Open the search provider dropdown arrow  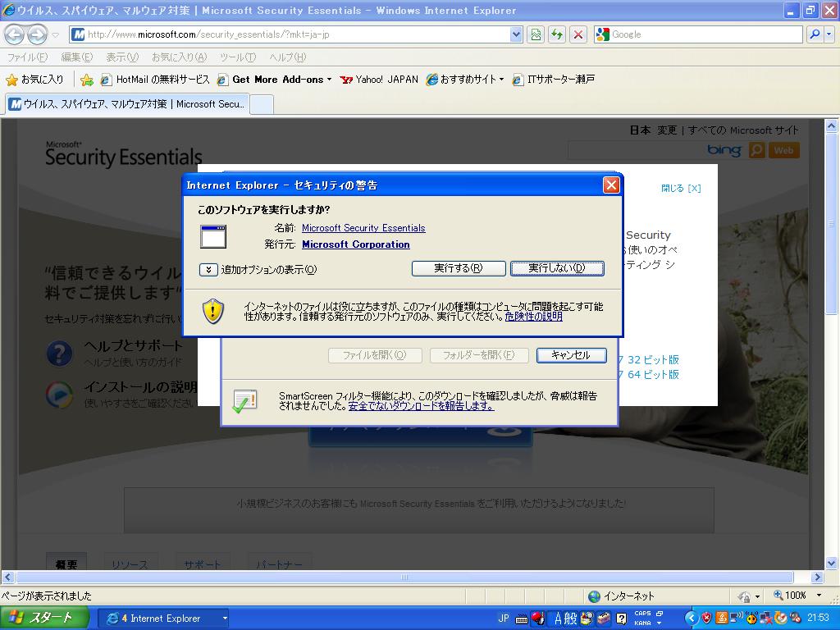829,34
